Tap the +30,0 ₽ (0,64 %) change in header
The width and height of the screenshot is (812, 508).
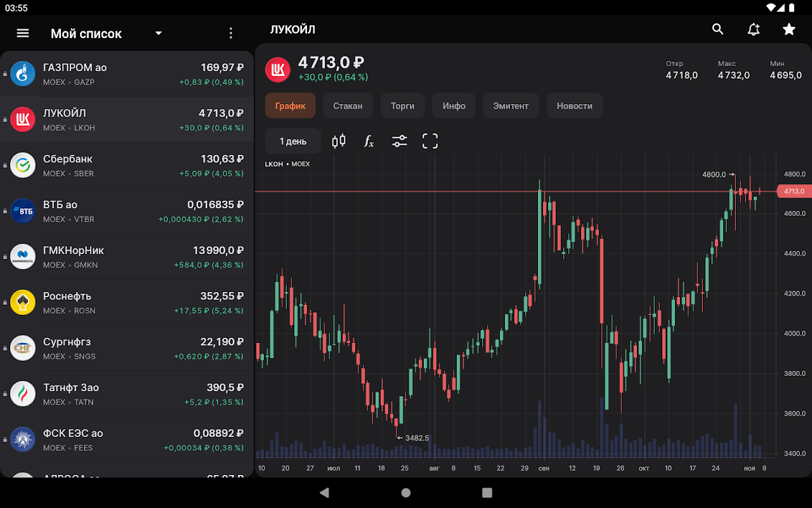[x=333, y=77]
